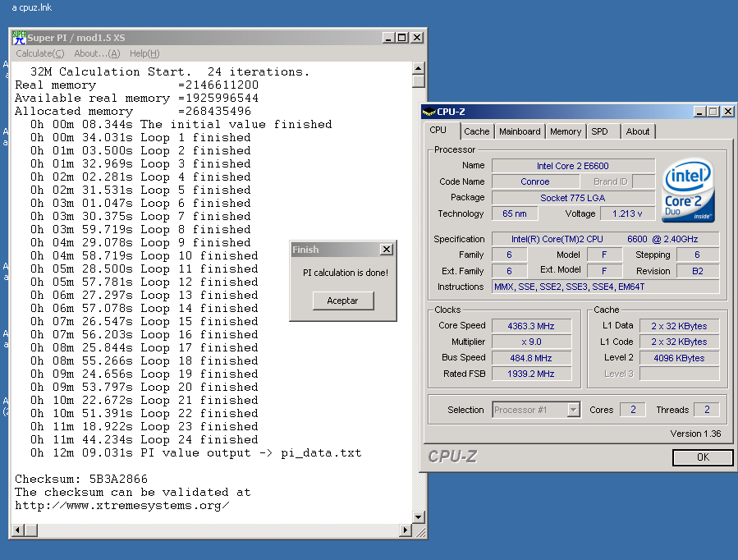Click the '32M Calculation Start' line
The width and height of the screenshot is (738, 560).
(x=170, y=71)
